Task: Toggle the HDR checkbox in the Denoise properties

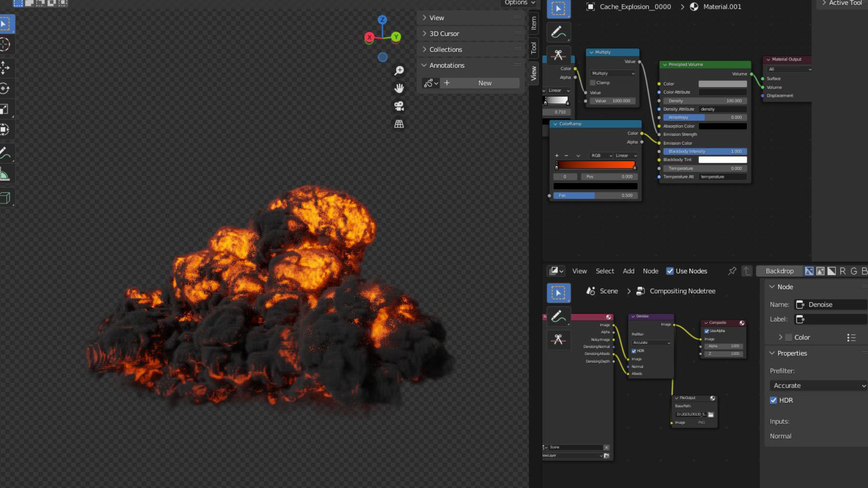Action: [x=774, y=400]
